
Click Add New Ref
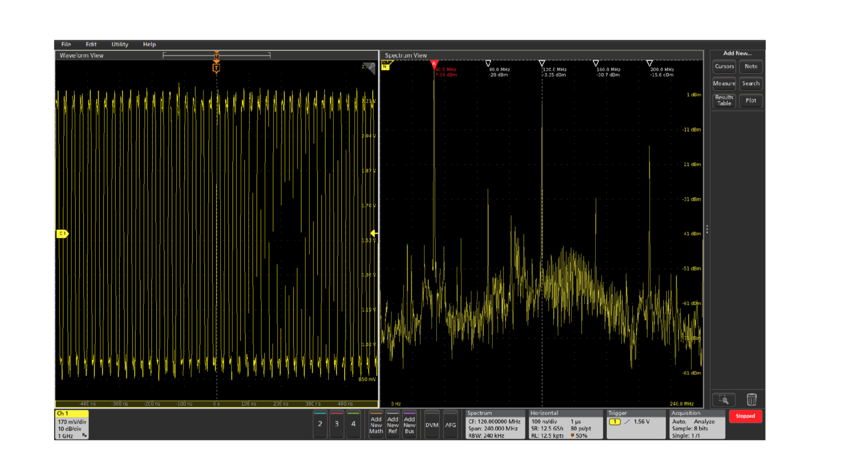pos(393,425)
